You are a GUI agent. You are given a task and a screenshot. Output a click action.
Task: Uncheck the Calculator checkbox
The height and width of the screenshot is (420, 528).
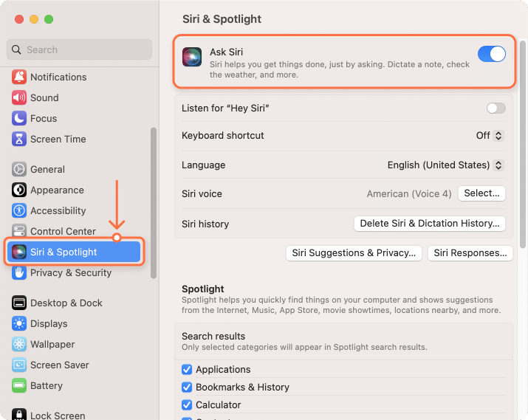click(x=187, y=404)
